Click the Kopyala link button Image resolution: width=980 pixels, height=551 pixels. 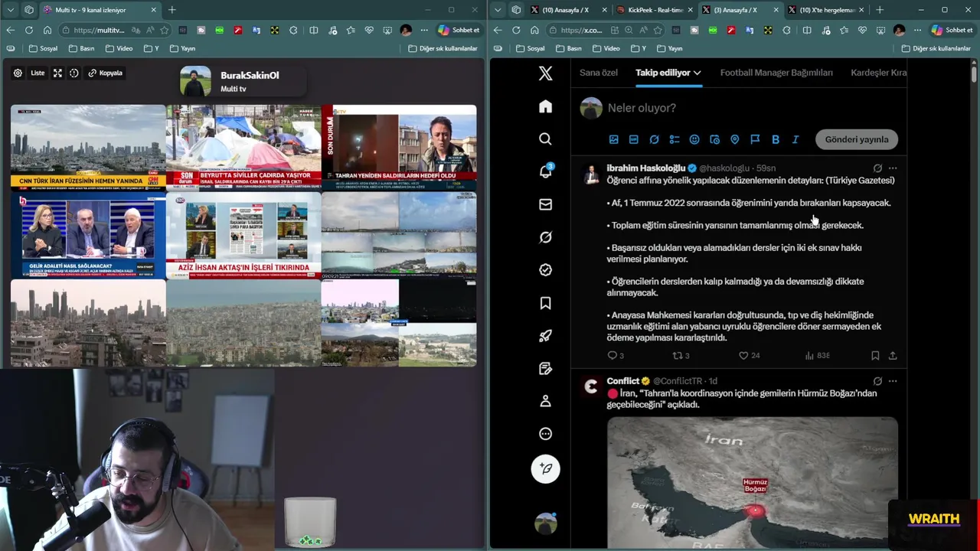106,73
